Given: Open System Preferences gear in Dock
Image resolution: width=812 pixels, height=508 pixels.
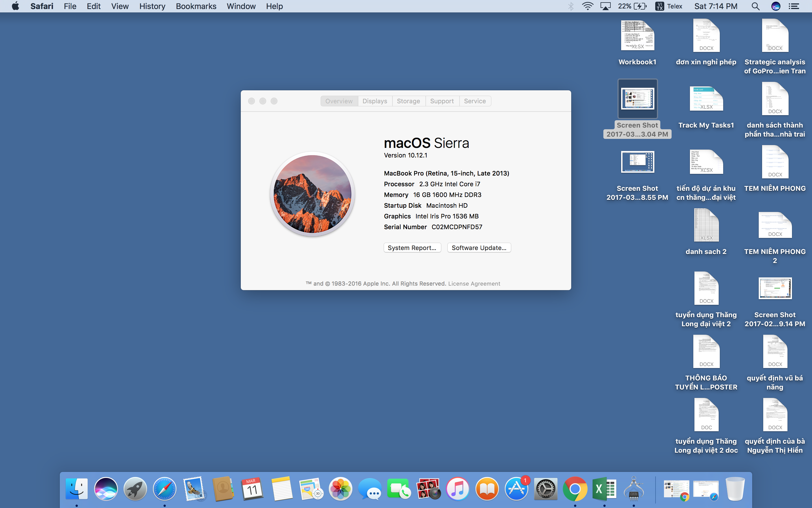Looking at the screenshot, I should tap(546, 489).
